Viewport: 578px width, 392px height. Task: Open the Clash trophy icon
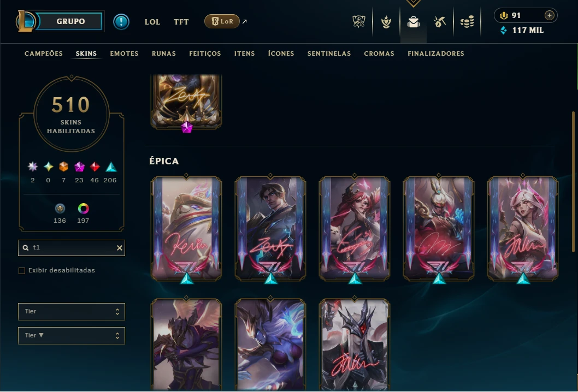(x=359, y=22)
